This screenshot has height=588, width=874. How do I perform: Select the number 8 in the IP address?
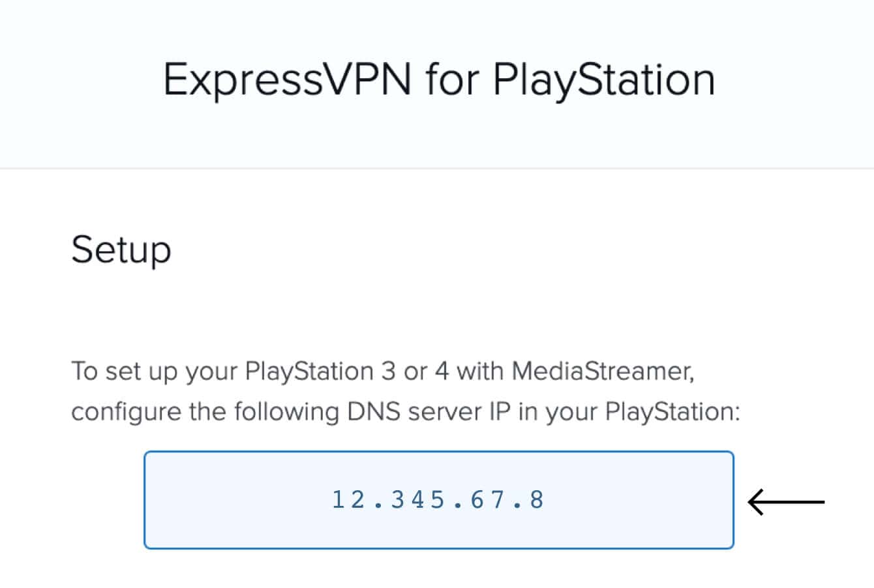[x=536, y=499]
